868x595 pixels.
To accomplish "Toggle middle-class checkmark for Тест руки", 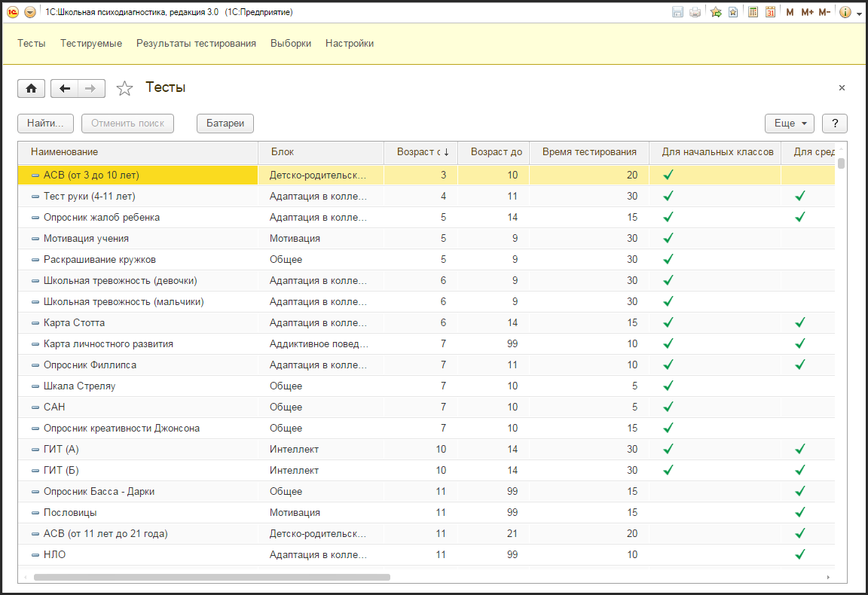I will tap(800, 196).
